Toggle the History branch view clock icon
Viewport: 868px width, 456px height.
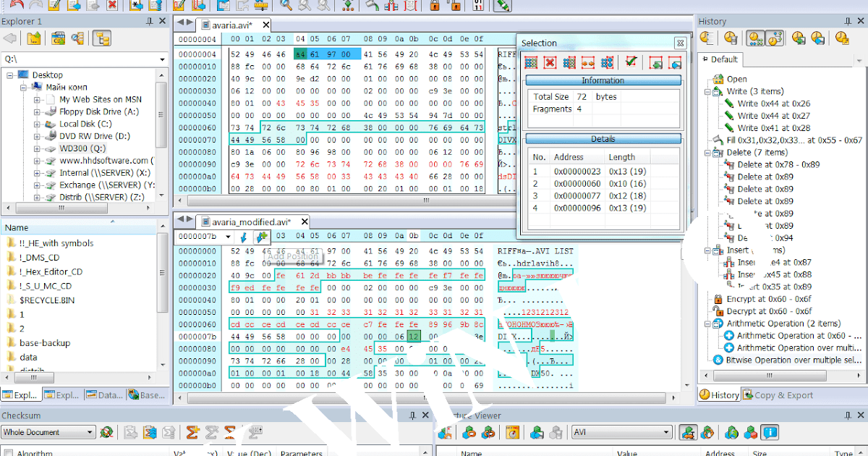[774, 38]
